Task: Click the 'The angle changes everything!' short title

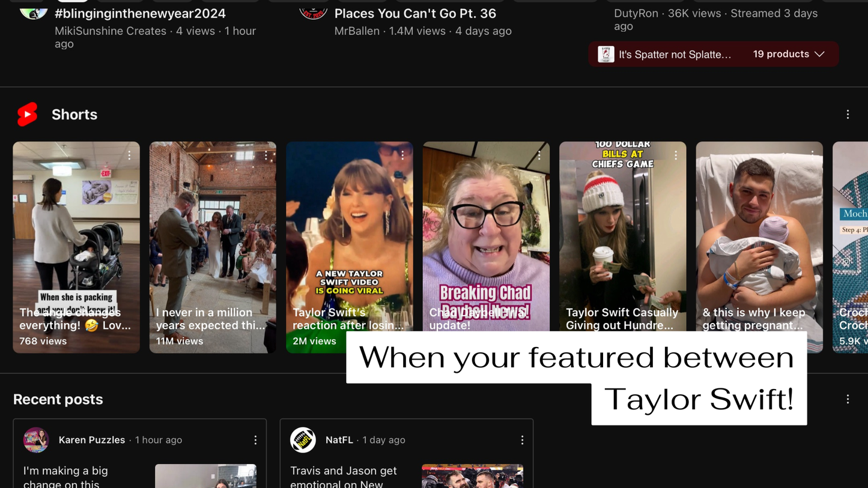Action: 75,319
